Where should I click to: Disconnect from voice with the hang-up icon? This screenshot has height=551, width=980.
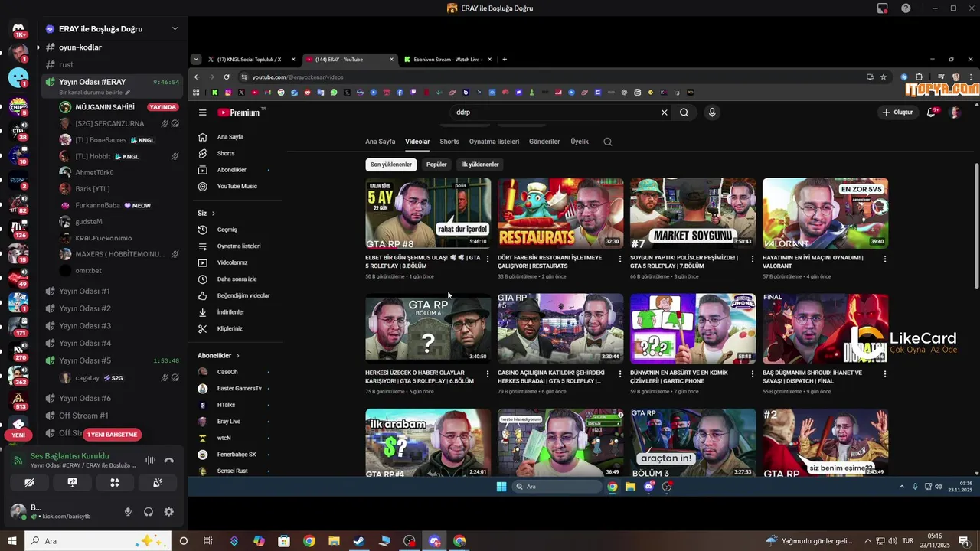(169, 461)
